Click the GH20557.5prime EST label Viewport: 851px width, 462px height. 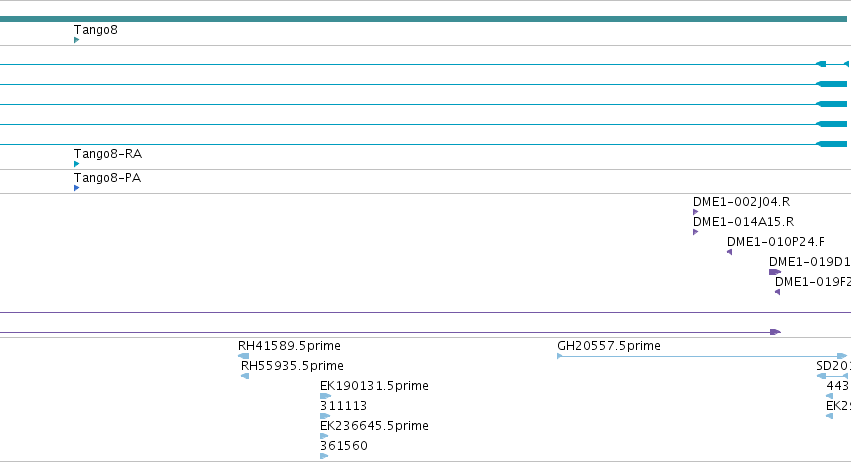(609, 346)
